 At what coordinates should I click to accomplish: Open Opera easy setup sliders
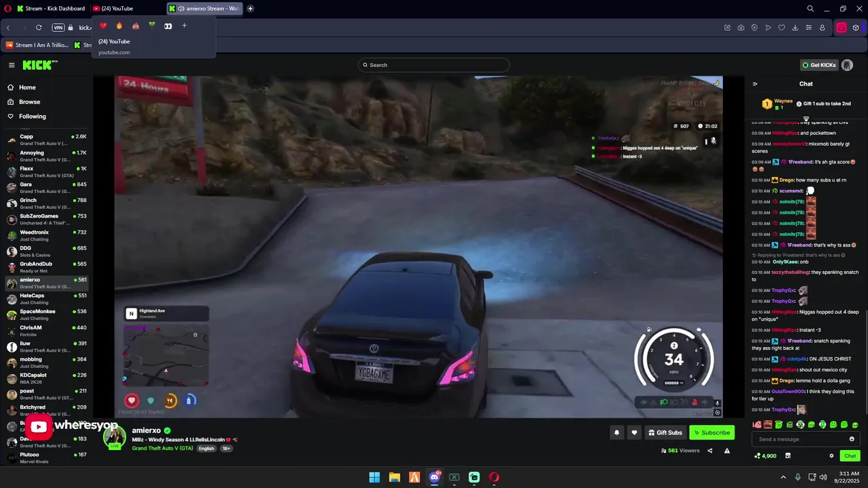(x=808, y=28)
